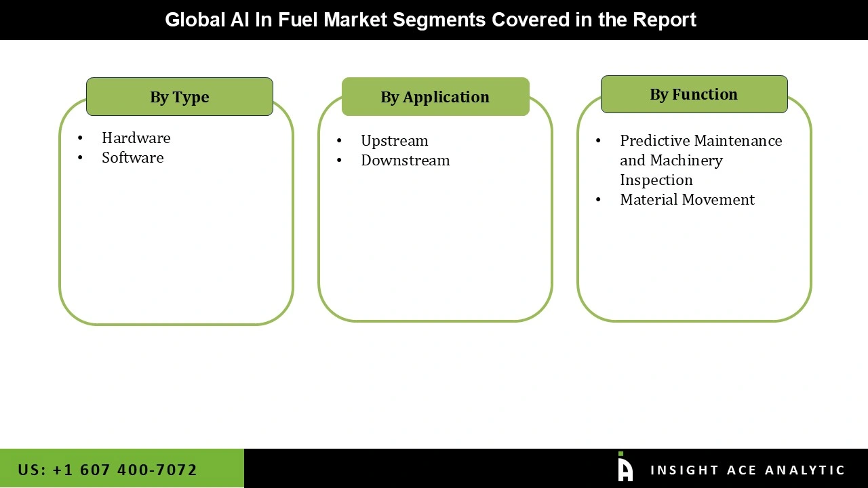Click the bullet point beside Hardware
The image size is (868, 488).
pos(80,138)
